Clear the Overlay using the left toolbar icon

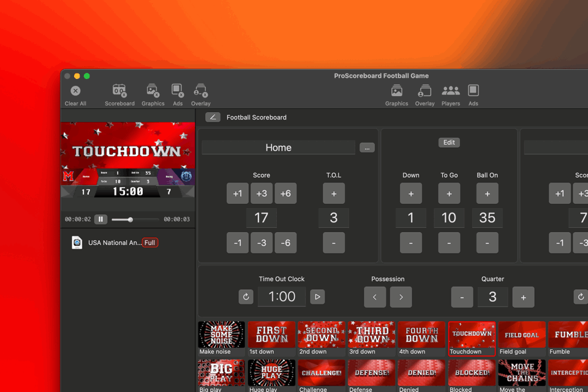(200, 91)
